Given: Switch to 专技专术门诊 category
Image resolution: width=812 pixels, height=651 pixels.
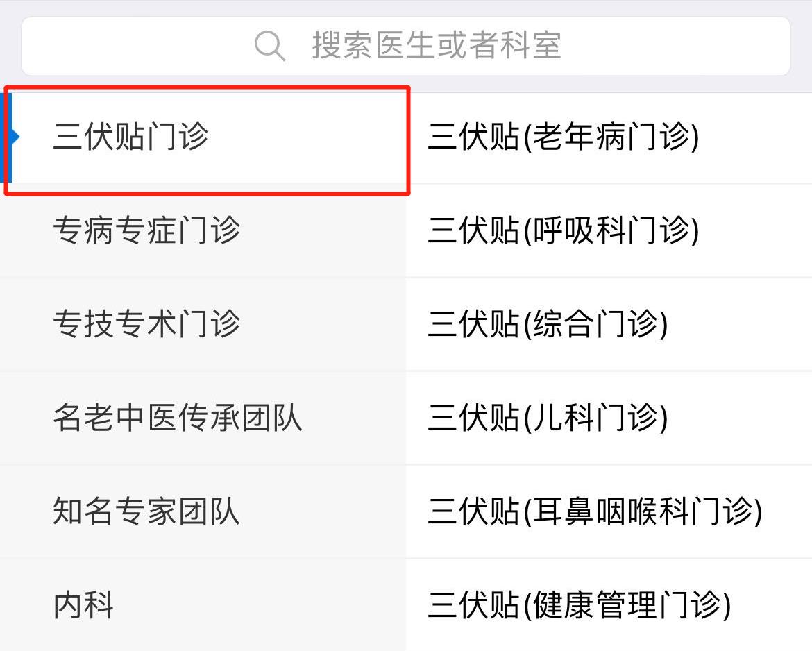Looking at the screenshot, I should (x=146, y=324).
